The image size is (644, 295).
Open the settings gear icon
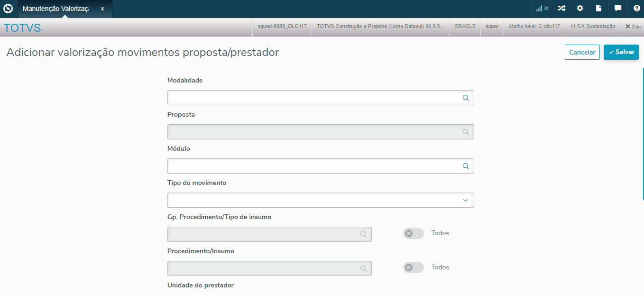[580, 9]
